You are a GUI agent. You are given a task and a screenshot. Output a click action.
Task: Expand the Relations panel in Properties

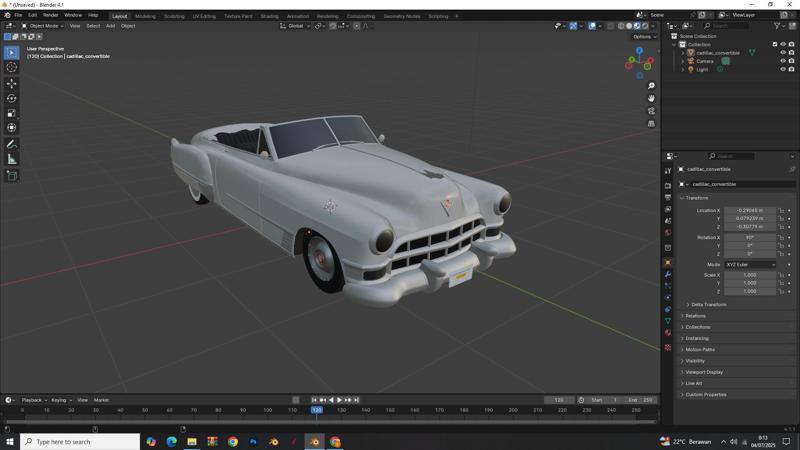696,316
